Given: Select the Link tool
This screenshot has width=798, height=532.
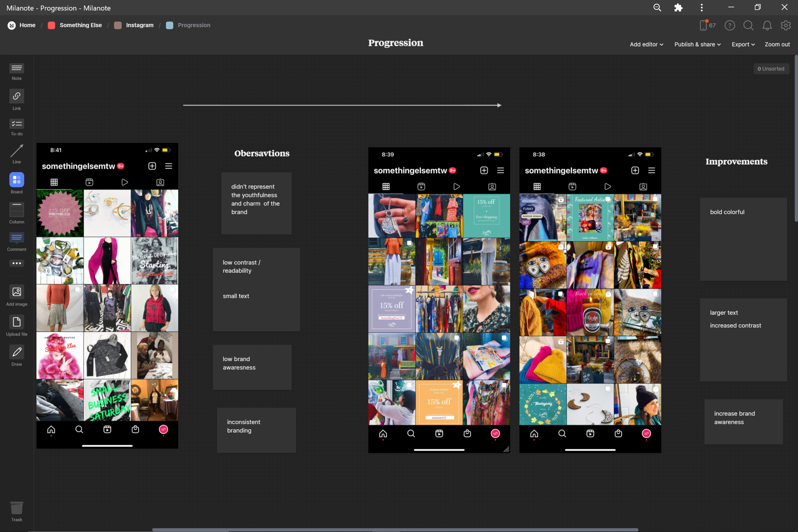Looking at the screenshot, I should click(16, 97).
